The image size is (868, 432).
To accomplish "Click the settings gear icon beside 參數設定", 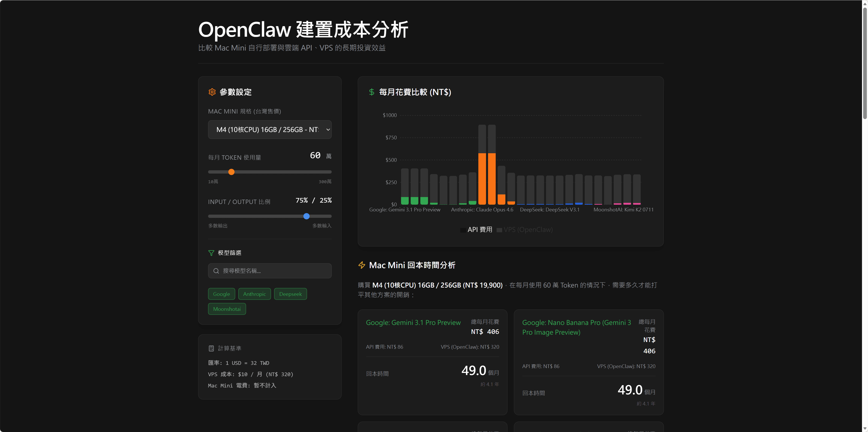I will (x=212, y=92).
